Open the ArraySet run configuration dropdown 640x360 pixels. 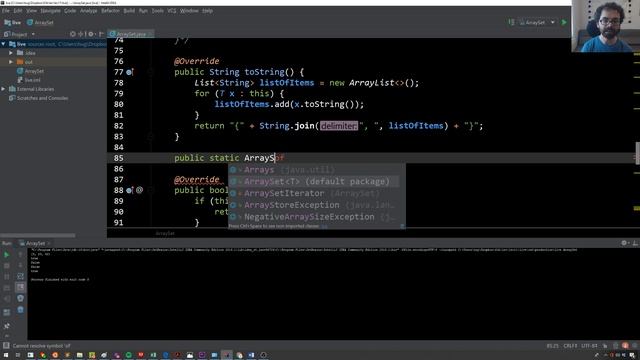coord(537,22)
